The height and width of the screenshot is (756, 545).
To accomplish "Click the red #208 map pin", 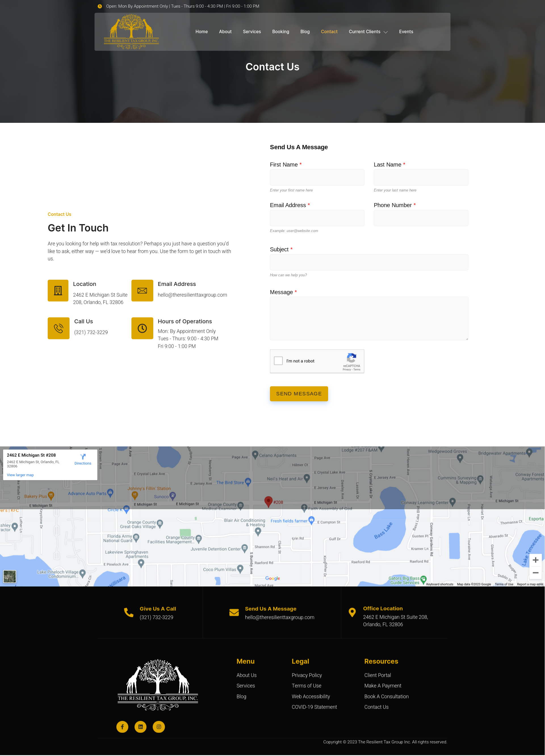I will pyautogui.click(x=268, y=501).
